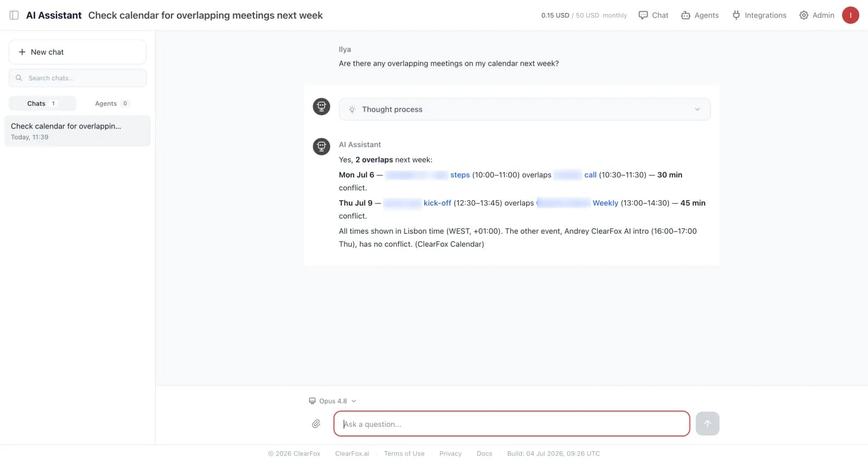Screen dimensions: 868x462
Task: Click the 'Thu Jul 9' date text
Action: tap(356, 203)
